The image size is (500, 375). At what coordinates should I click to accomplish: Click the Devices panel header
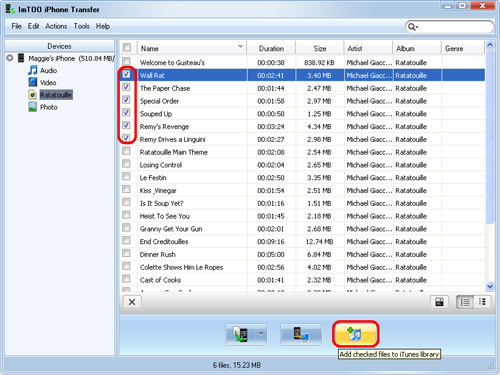[59, 46]
